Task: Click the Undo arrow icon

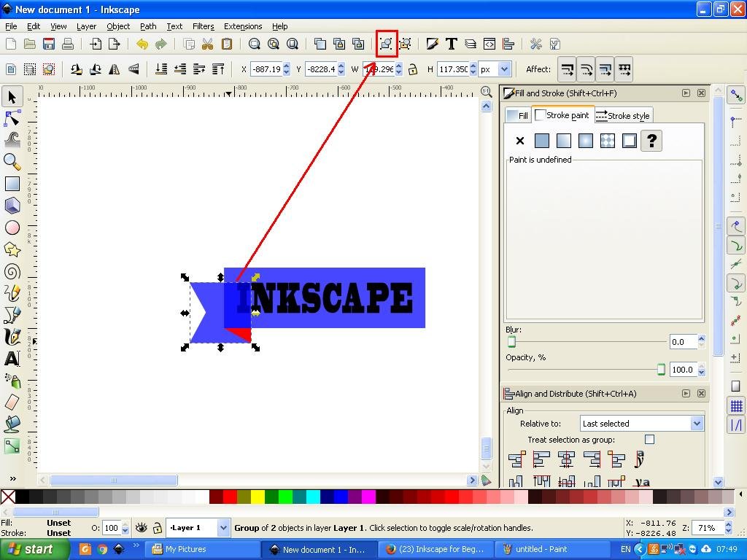Action: pyautogui.click(x=142, y=44)
